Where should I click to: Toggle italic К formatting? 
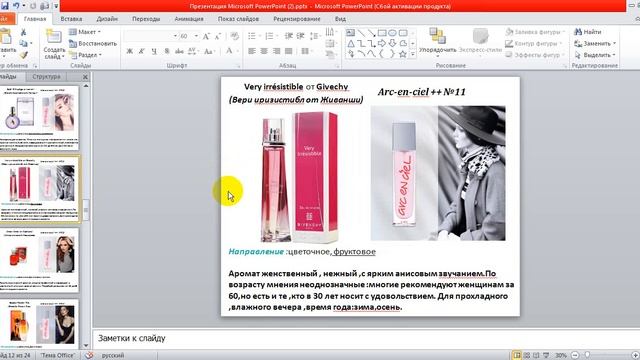(142, 51)
